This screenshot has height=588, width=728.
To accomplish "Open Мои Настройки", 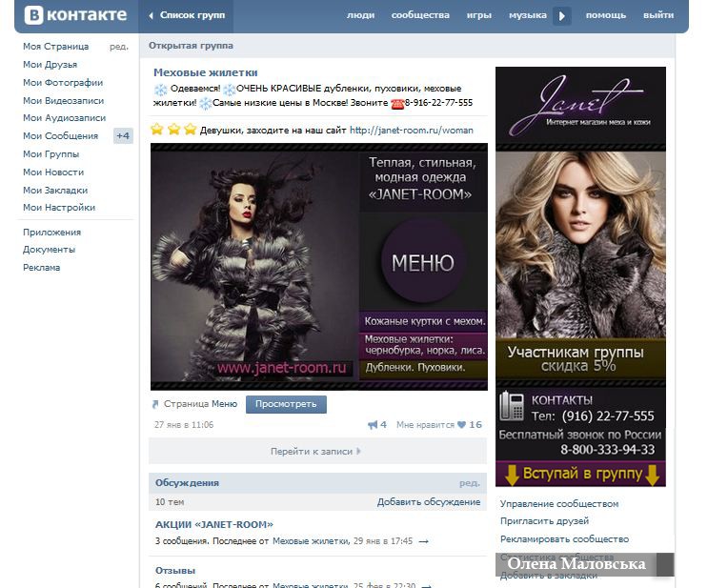I will (x=59, y=208).
